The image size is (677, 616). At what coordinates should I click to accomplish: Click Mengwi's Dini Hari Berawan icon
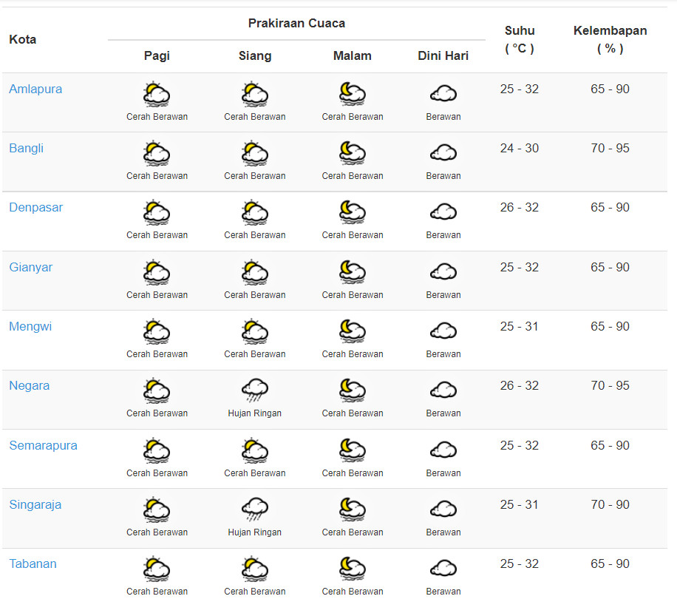[x=443, y=331]
